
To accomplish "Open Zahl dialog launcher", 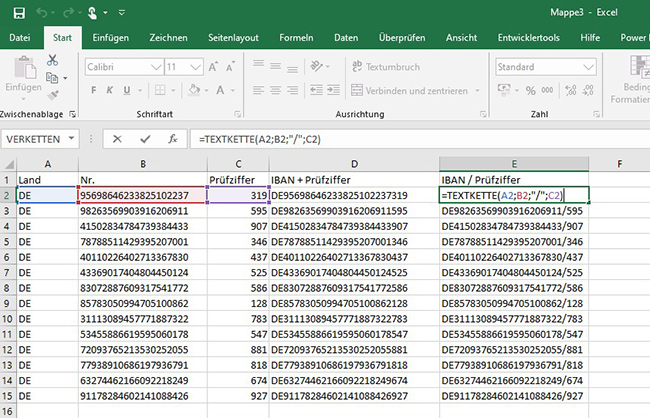I will pos(597,114).
